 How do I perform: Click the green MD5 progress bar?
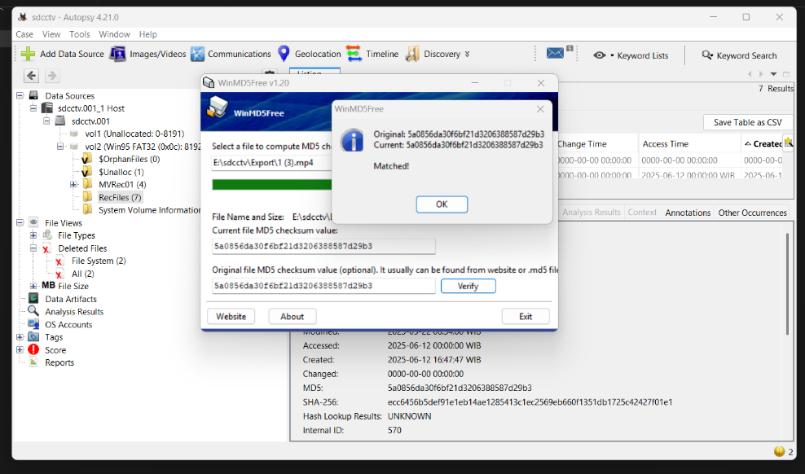pyautogui.click(x=270, y=184)
